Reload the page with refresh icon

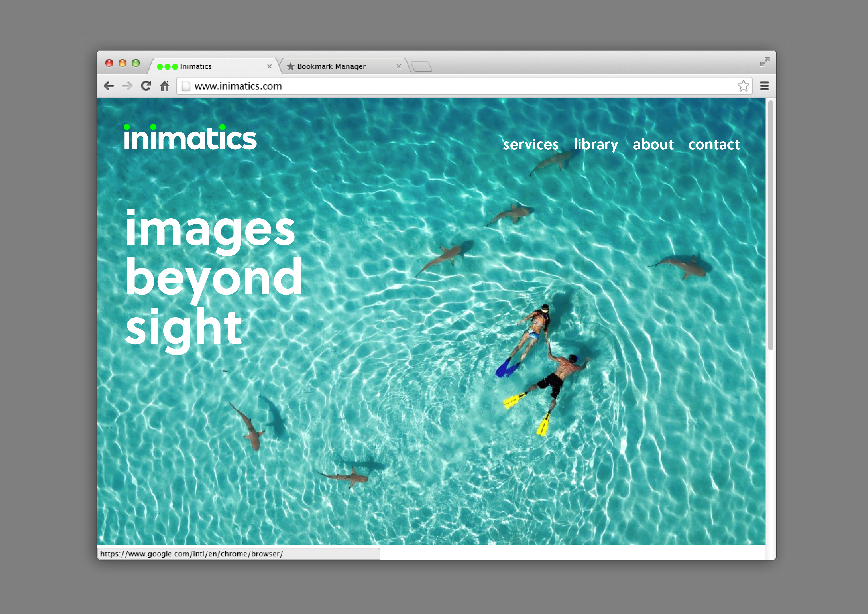pyautogui.click(x=146, y=86)
